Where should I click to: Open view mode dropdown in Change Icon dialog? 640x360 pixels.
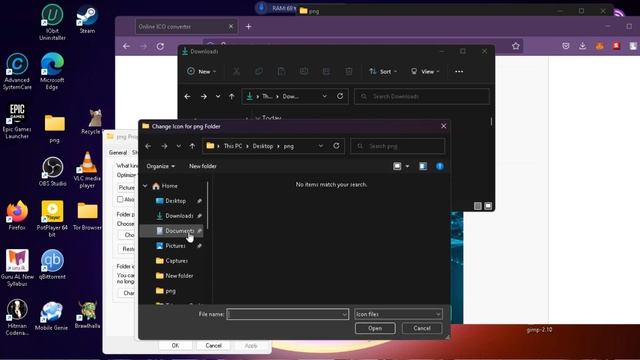click(407, 166)
